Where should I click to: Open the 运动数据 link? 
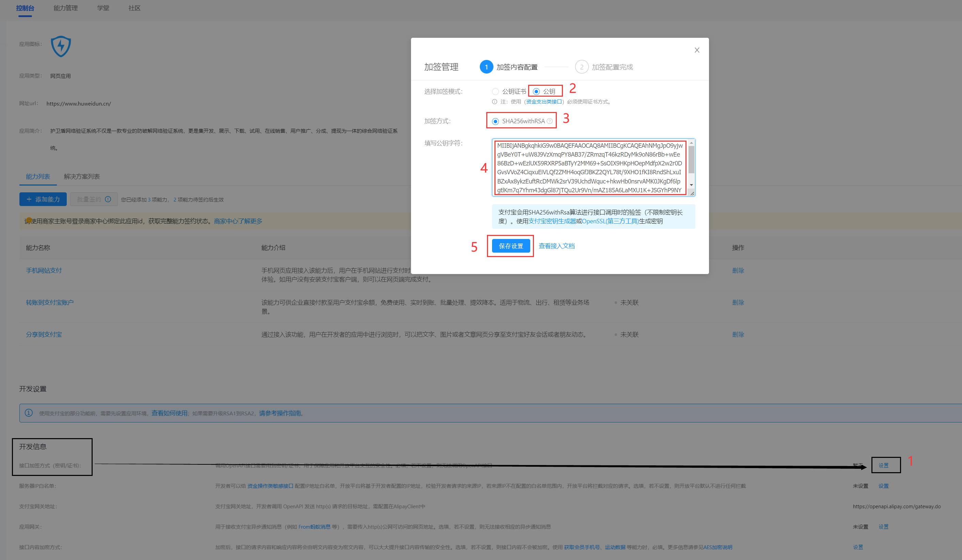coord(615,547)
